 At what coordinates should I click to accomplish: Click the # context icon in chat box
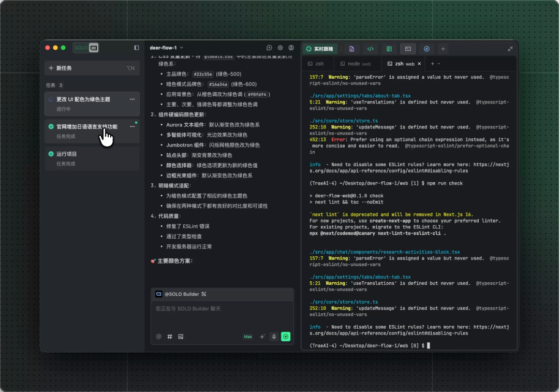point(170,337)
